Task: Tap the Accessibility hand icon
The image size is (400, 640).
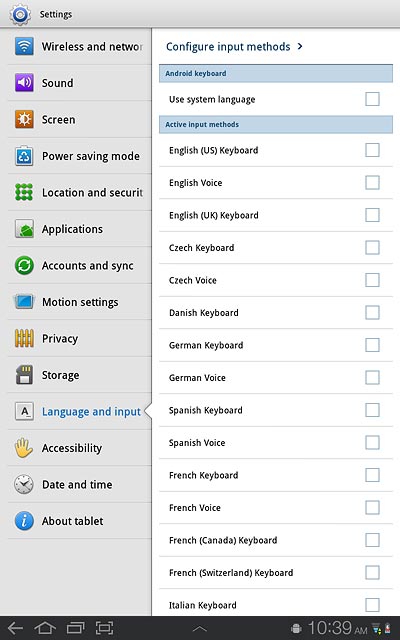Action: 24,448
